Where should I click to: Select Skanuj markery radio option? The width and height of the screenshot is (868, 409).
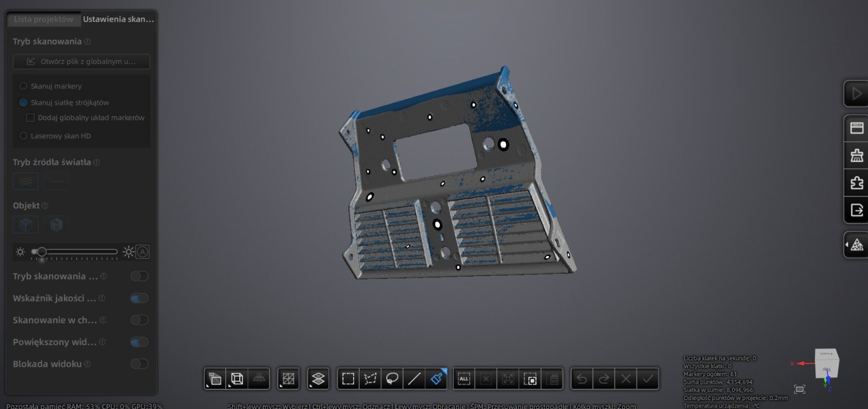click(23, 86)
